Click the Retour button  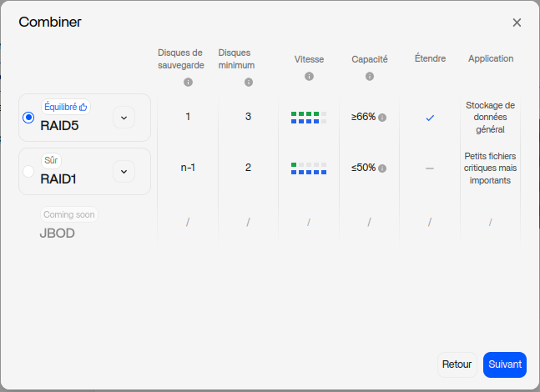click(457, 364)
